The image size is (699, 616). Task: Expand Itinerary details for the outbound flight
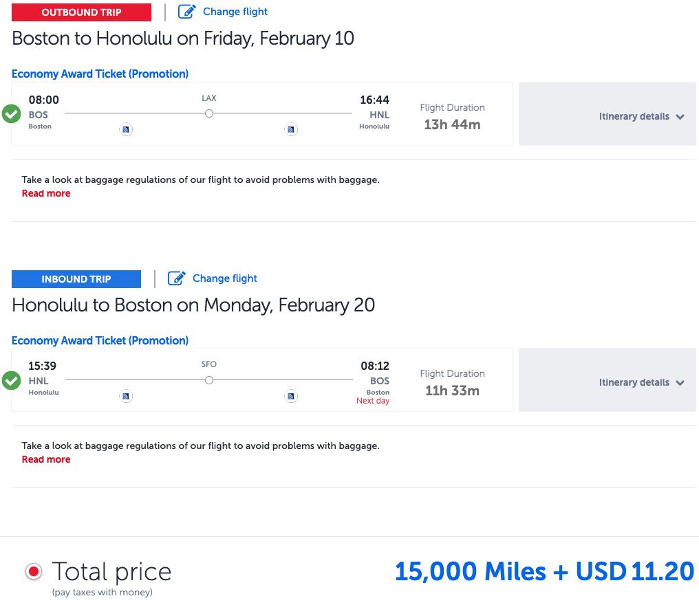[x=641, y=115]
